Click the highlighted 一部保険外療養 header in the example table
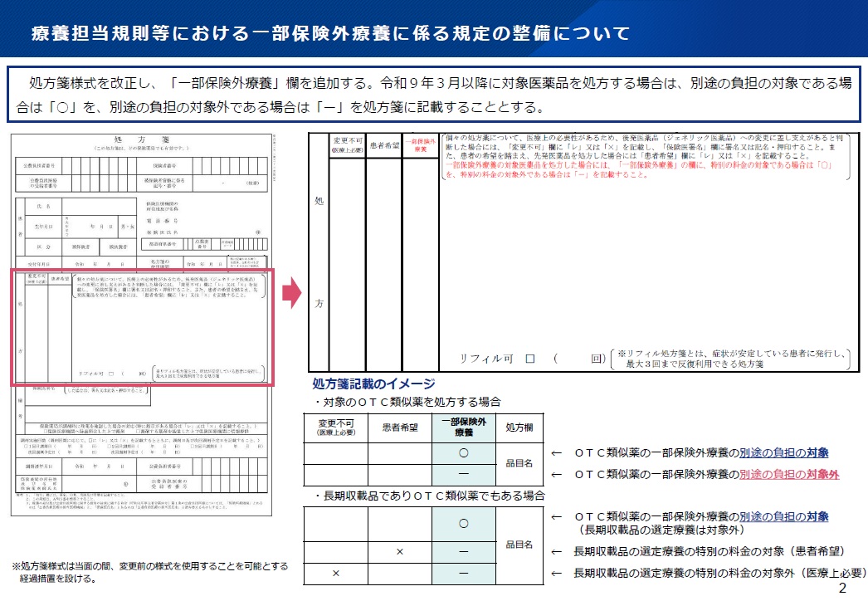 [463, 427]
